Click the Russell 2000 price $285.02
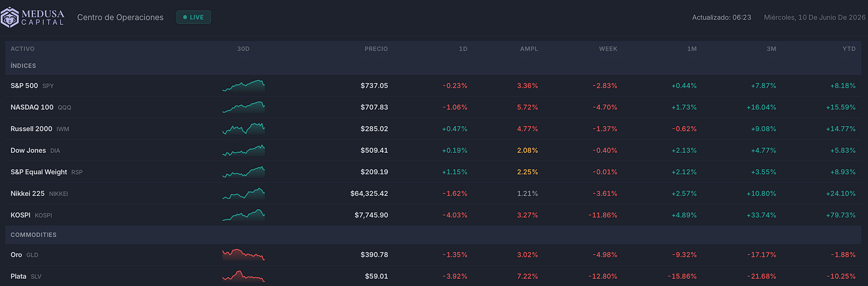 pyautogui.click(x=374, y=128)
